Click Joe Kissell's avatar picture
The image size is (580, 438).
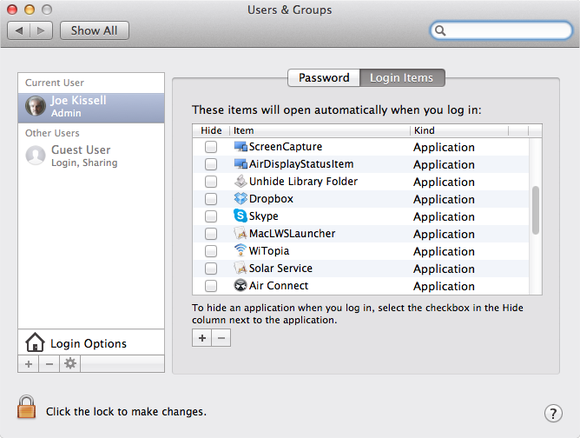click(x=36, y=106)
